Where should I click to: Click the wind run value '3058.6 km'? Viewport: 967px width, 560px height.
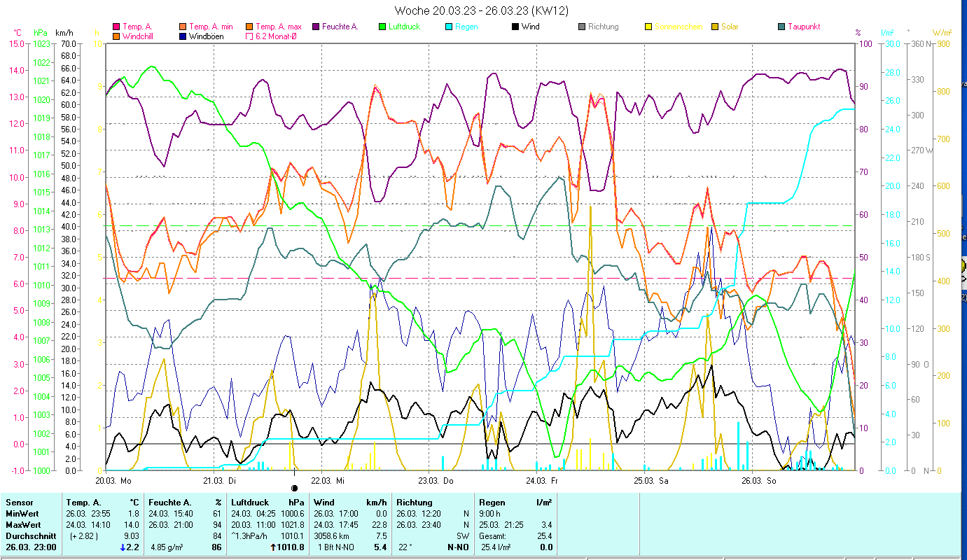pyautogui.click(x=332, y=536)
